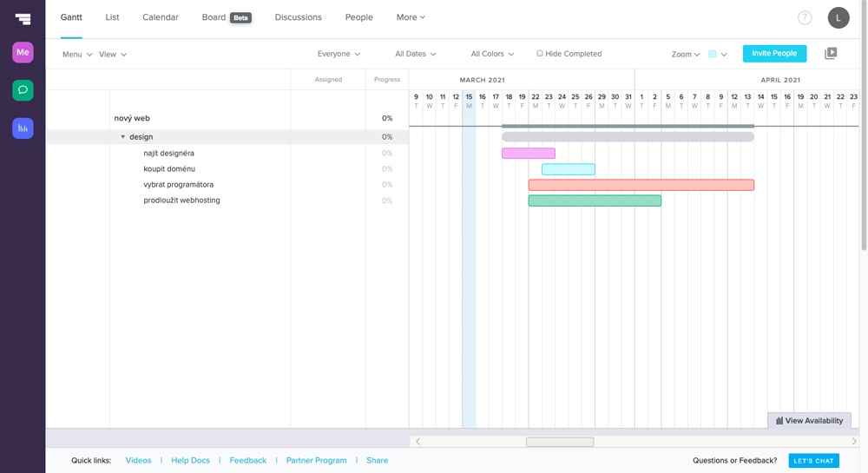Screen dimensions: 868x473
Task: Click the horizontal scrollbar thumb
Action: click(x=560, y=442)
